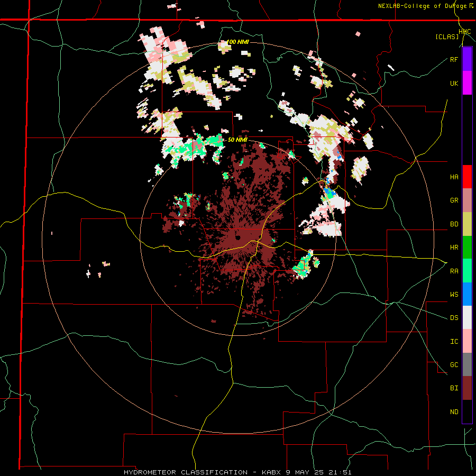
Task: Click the HR dark green legend swatch
Action: (x=467, y=248)
